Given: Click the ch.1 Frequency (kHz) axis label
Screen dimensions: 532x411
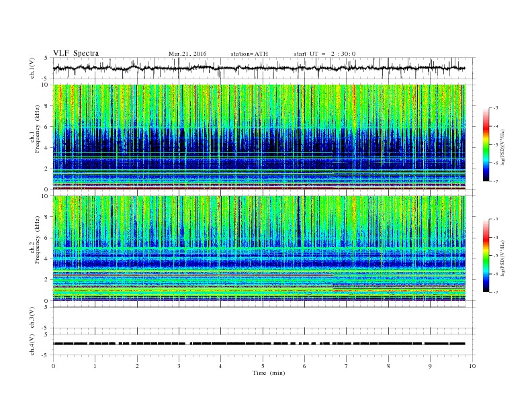Looking at the screenshot, I should click(x=36, y=129).
